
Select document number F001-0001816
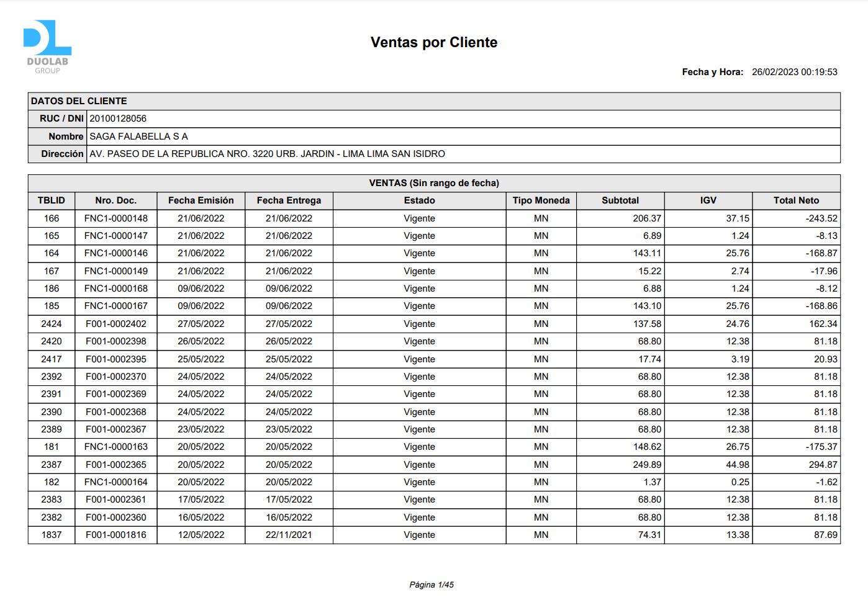coord(116,535)
